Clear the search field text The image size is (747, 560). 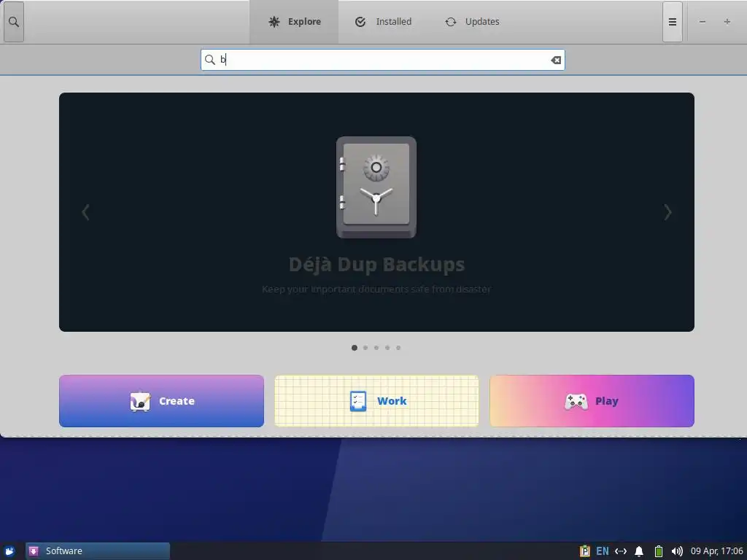555,60
